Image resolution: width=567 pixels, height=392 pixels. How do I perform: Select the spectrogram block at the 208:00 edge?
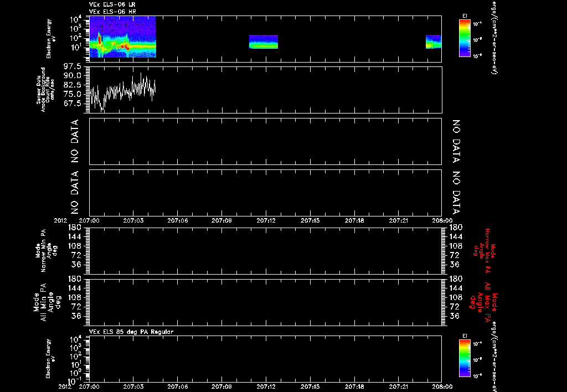[x=434, y=42]
